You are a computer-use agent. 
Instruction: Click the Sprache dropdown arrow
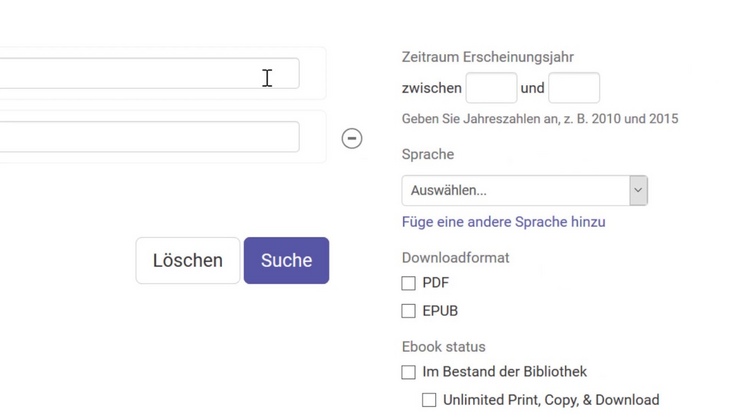[637, 190]
